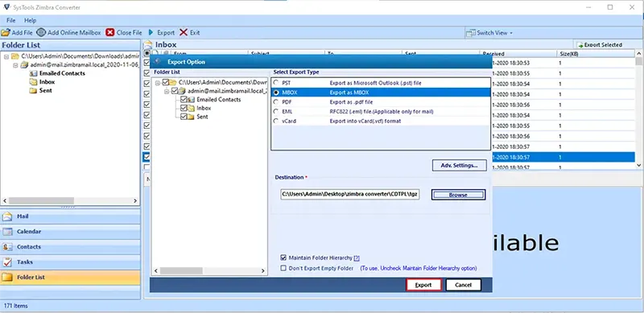Open the File menu

coord(11,20)
